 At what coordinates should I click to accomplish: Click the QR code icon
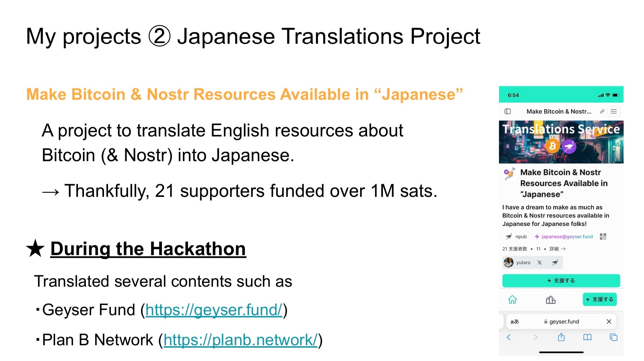(603, 237)
